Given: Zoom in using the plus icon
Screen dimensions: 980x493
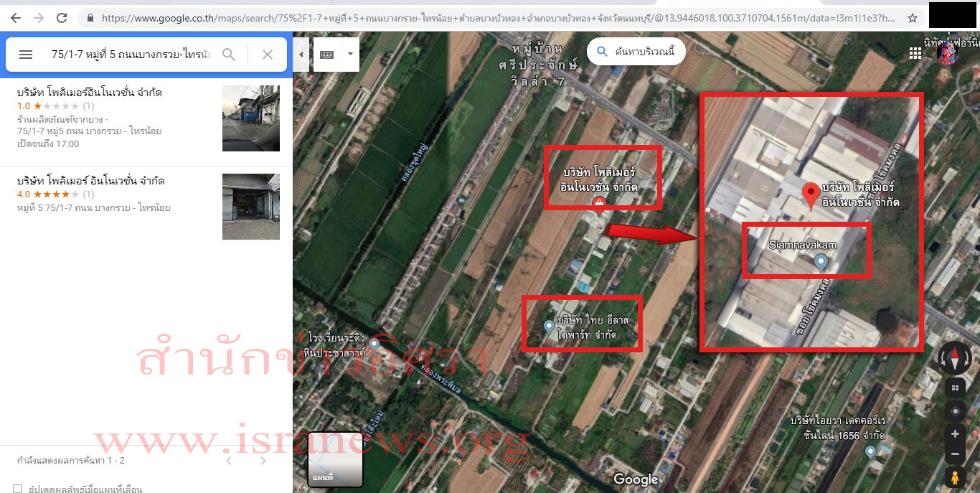Looking at the screenshot, I should pyautogui.click(x=955, y=433).
